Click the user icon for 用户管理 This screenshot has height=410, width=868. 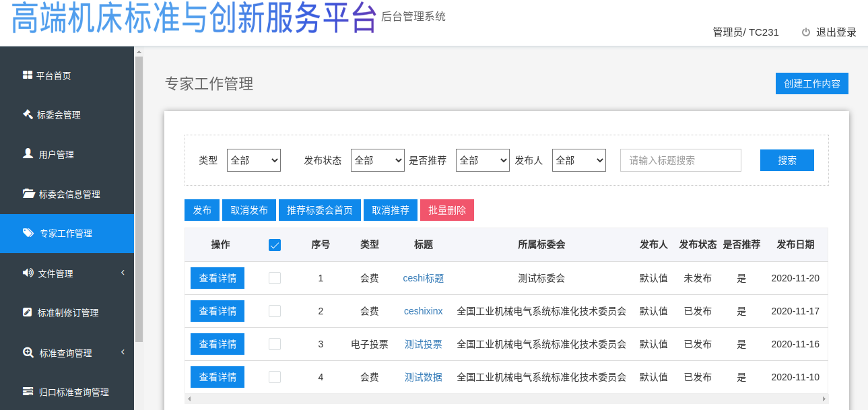tap(28, 153)
